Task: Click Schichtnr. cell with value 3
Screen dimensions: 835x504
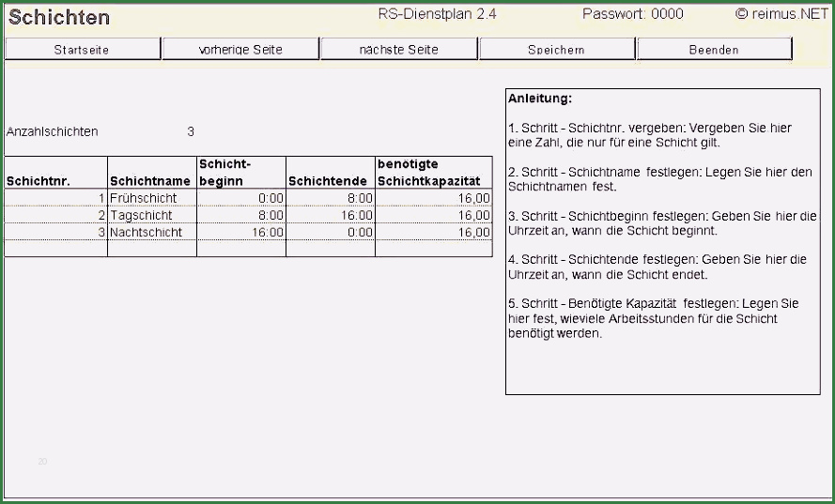Action: point(56,232)
